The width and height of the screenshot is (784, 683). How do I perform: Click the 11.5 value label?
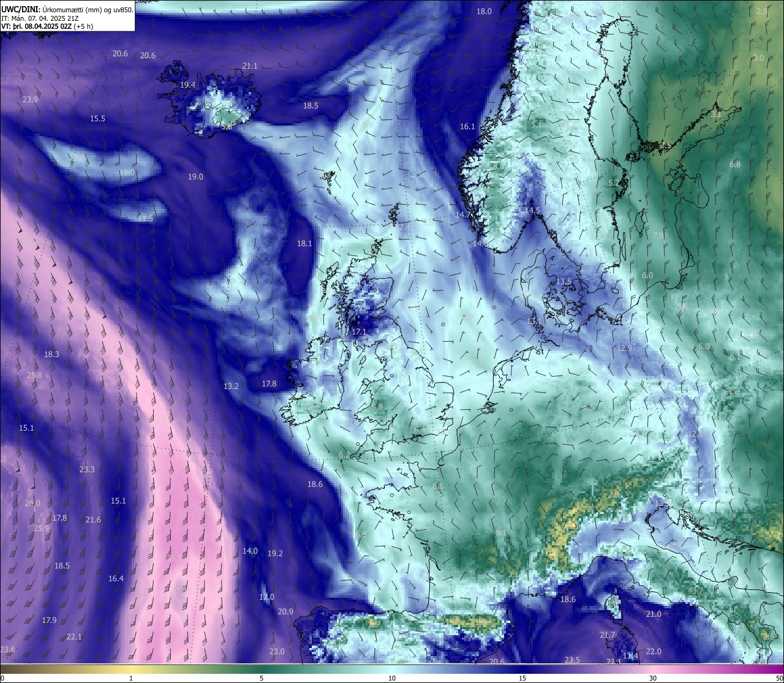(145, 218)
